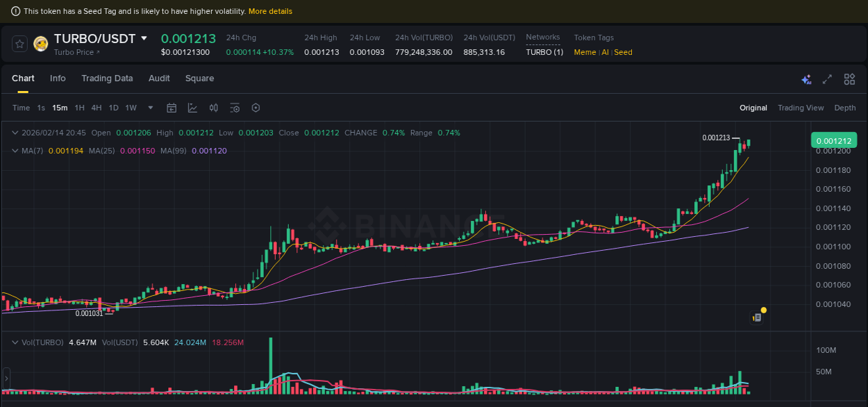Viewport: 868px width, 407px height.
Task: Open the calendar go-to-date icon
Action: pyautogui.click(x=172, y=108)
